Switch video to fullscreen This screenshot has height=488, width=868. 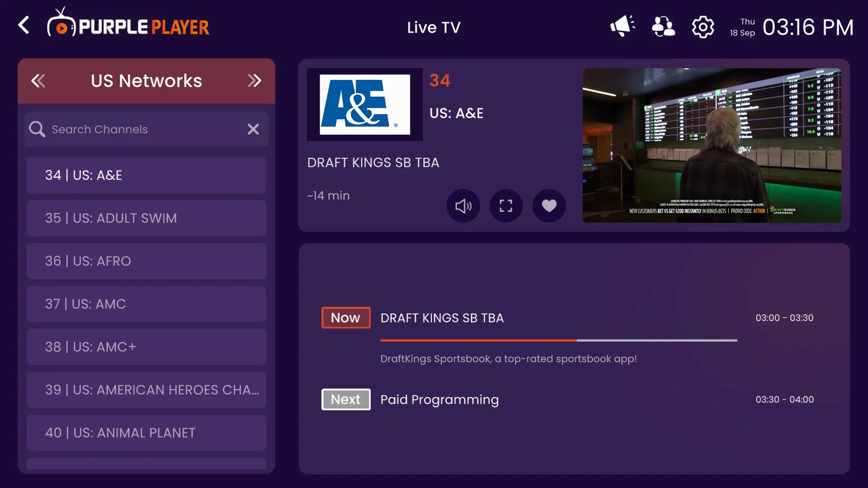click(506, 206)
